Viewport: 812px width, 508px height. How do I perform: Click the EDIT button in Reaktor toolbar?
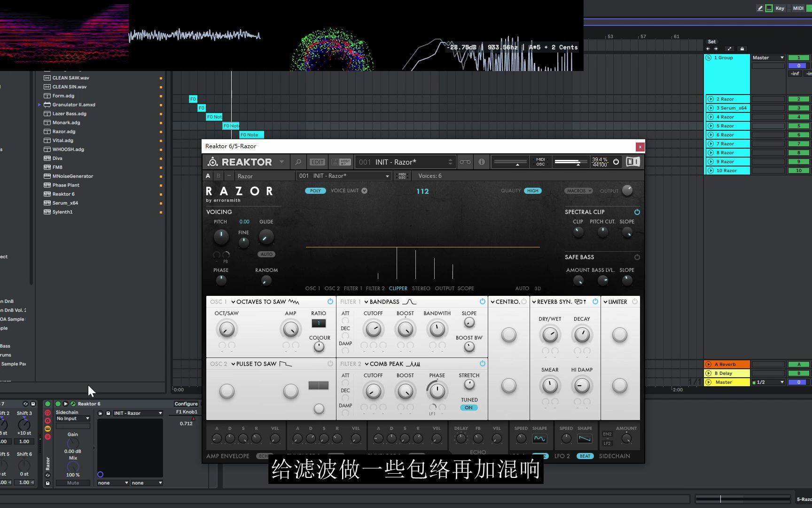pyautogui.click(x=318, y=162)
